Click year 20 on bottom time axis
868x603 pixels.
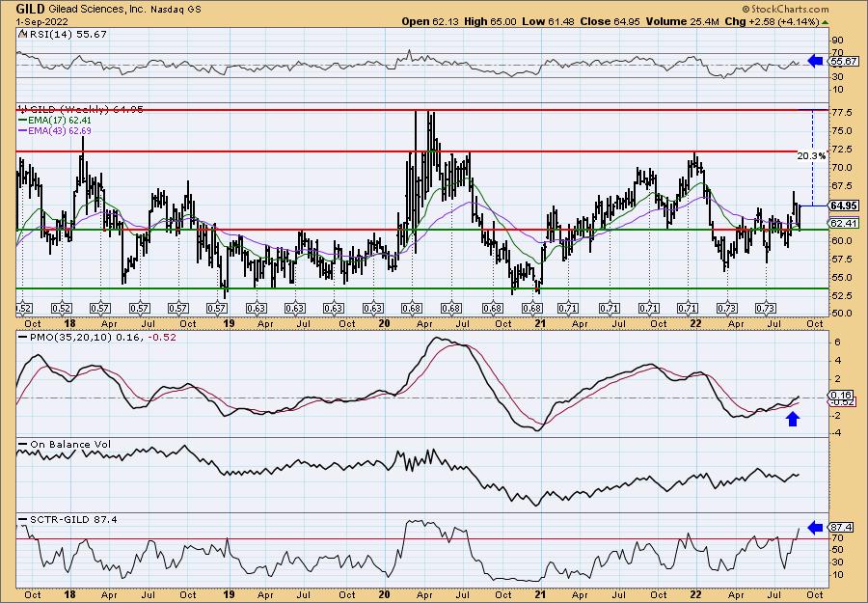pos(384,595)
